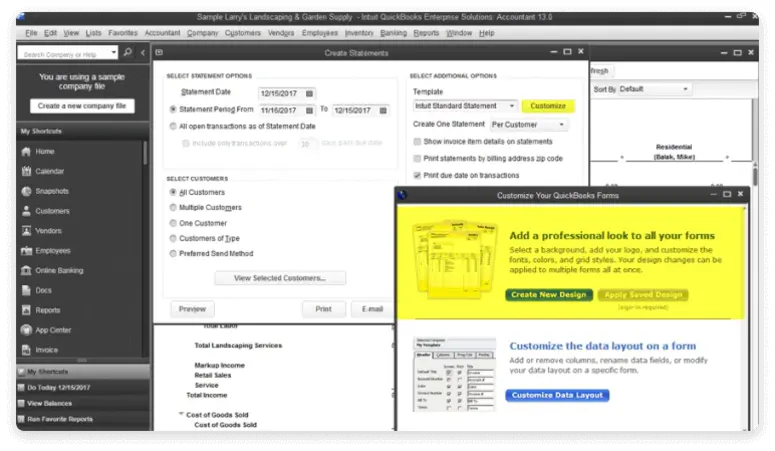Open Docs in the shortcuts sidebar
Image resolution: width=775 pixels, height=451 pixels.
coord(43,290)
